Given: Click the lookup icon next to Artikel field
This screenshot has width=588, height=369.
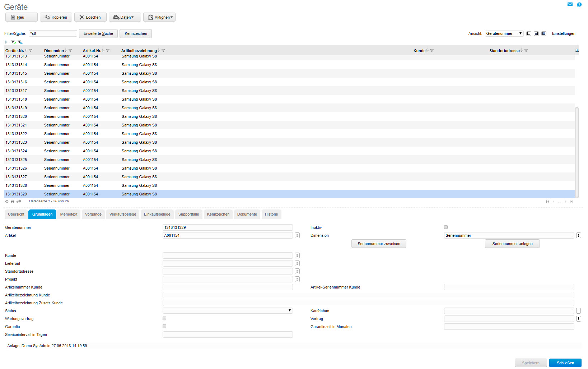Looking at the screenshot, I should point(297,235).
